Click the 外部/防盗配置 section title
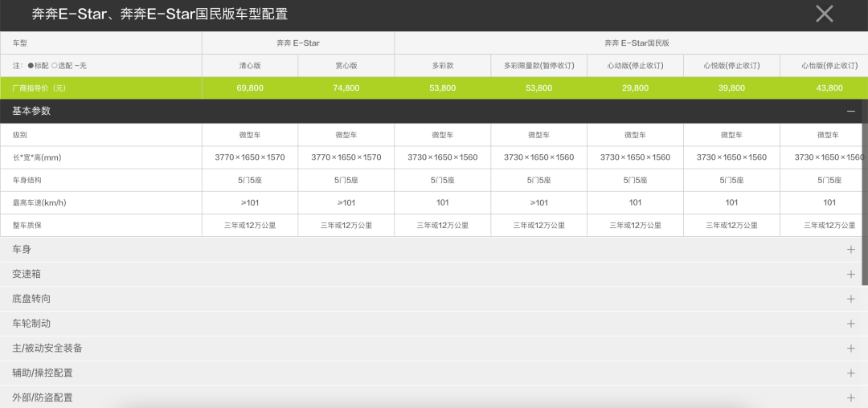Screen dimensions: 868x408 (x=43, y=398)
